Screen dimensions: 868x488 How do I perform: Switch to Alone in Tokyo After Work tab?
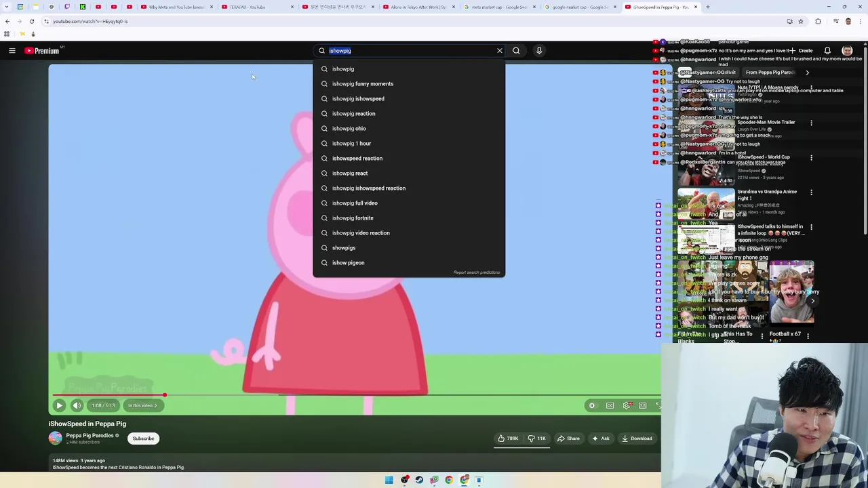point(418,7)
